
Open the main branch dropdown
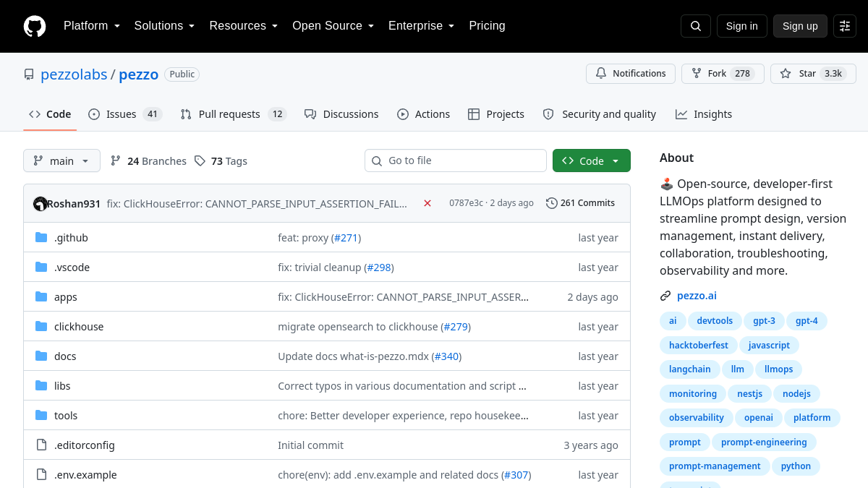[x=61, y=160]
